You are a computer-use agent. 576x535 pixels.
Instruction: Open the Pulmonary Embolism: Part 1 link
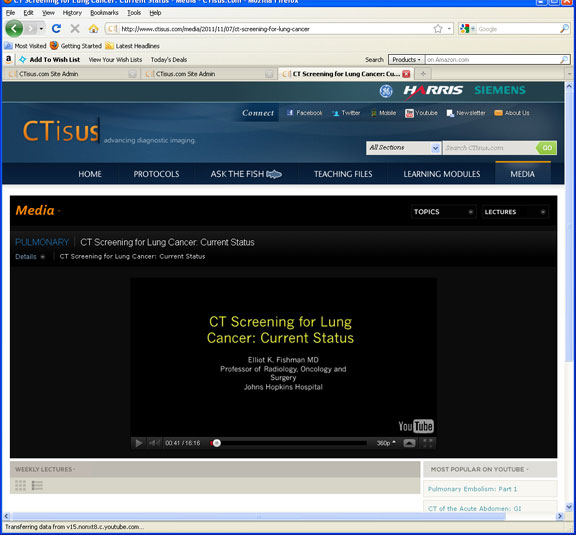tap(472, 489)
